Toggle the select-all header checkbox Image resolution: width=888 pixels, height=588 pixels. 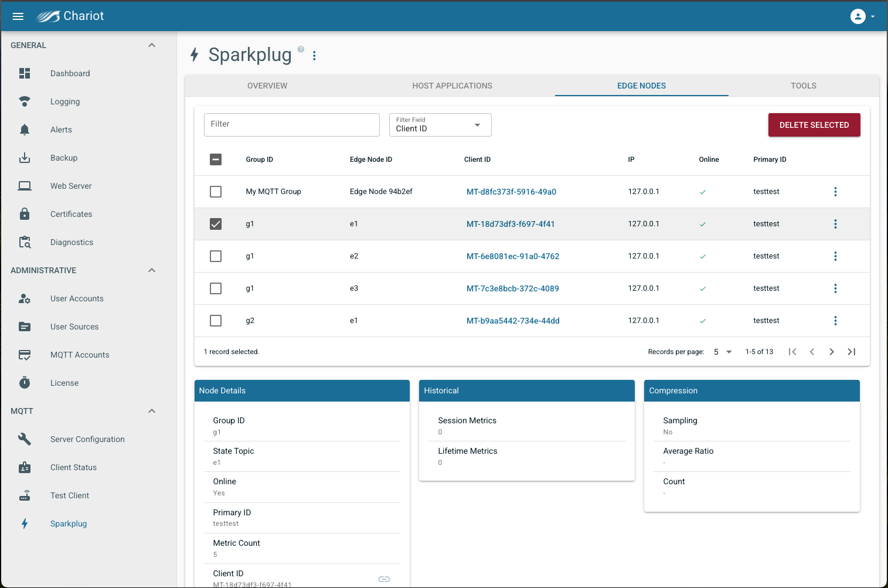tap(216, 159)
